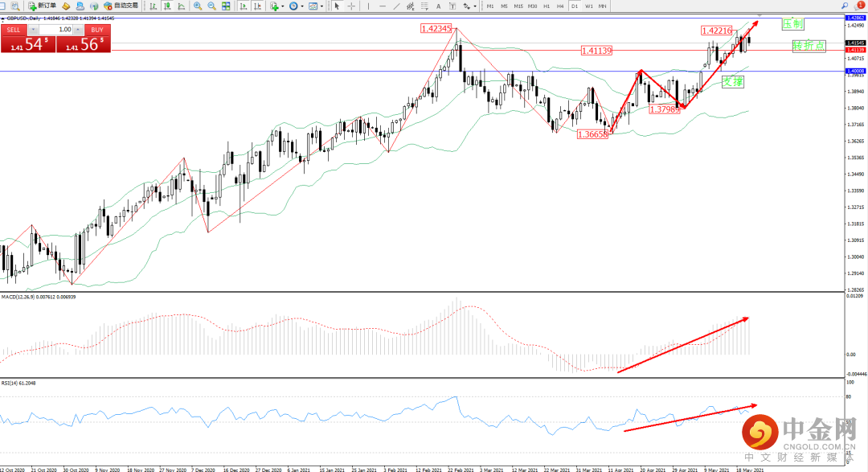Switch to M15 timeframe
This screenshot has height=472, width=868.
[518, 6]
